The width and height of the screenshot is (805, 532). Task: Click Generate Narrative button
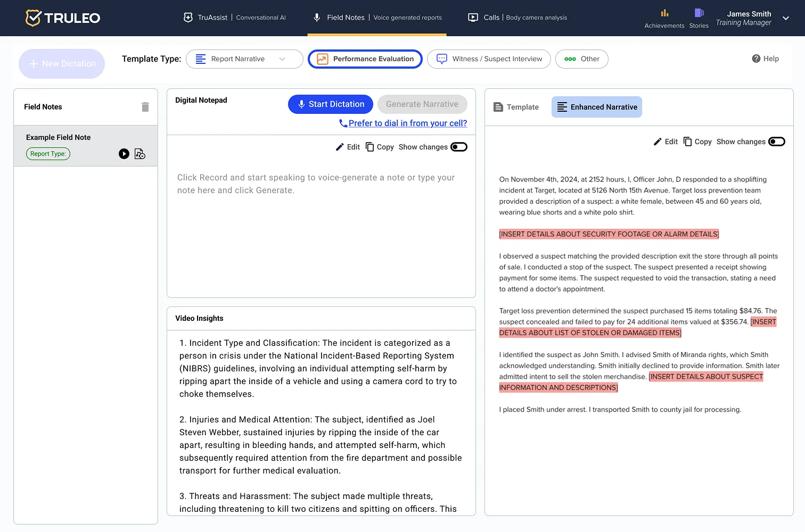point(422,104)
